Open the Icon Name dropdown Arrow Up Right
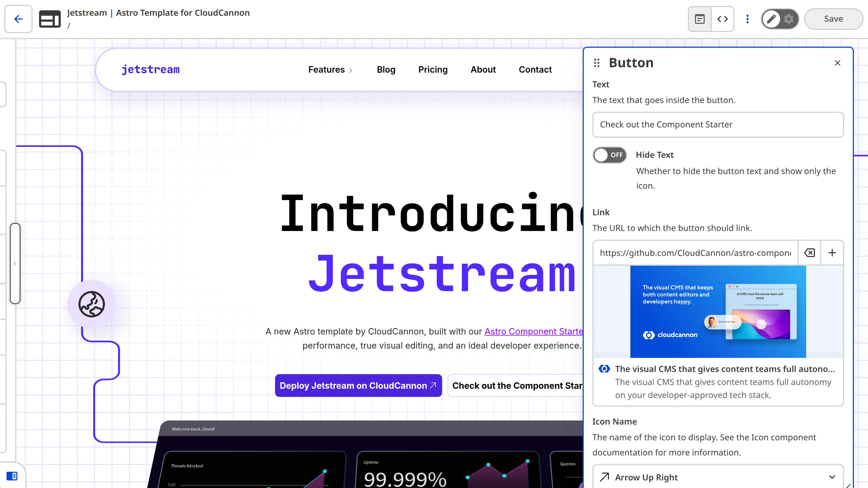Image resolution: width=868 pixels, height=488 pixels. 718,477
